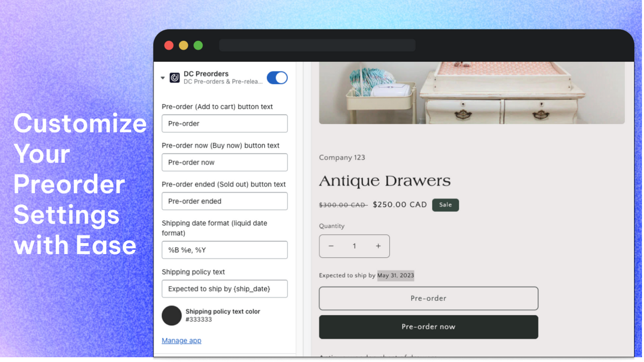This screenshot has width=644, height=362.
Task: Click the $250.00 CAD sale price
Action: (x=400, y=205)
